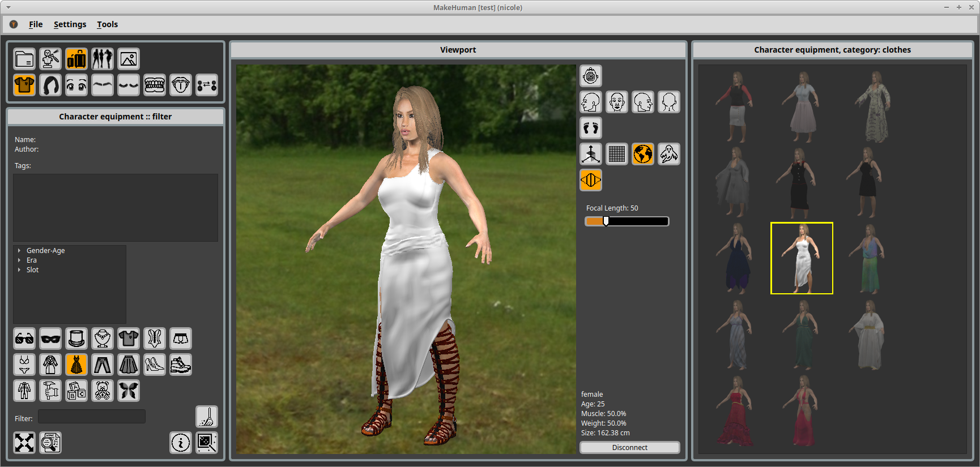Adjust the Focal Length slider
Screen dimensions: 980x467
pyautogui.click(x=606, y=221)
